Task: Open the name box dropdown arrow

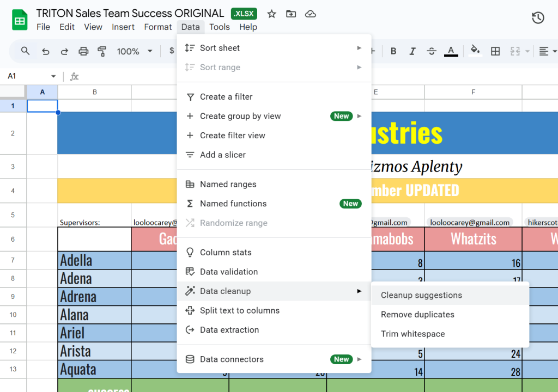Action: (53, 76)
